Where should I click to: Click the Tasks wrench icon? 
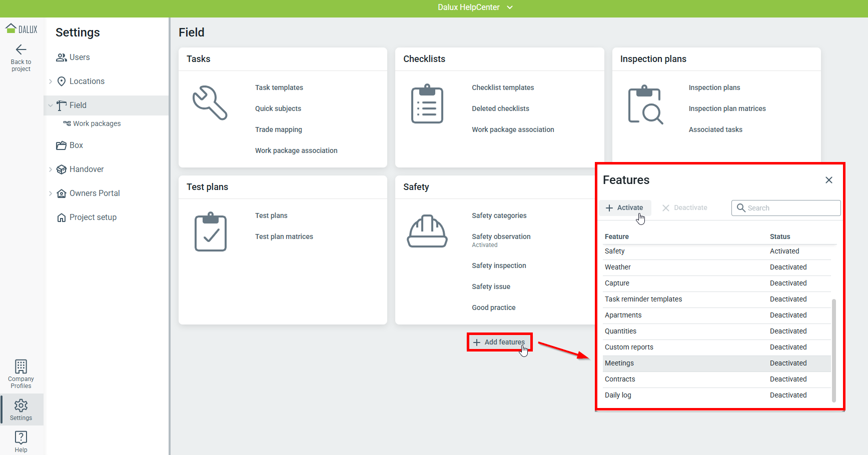(210, 103)
